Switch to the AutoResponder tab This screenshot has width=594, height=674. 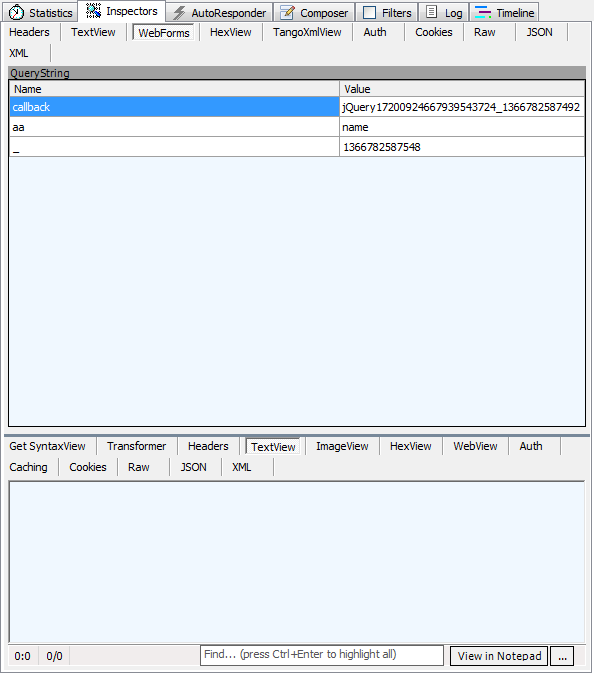pyautogui.click(x=219, y=12)
